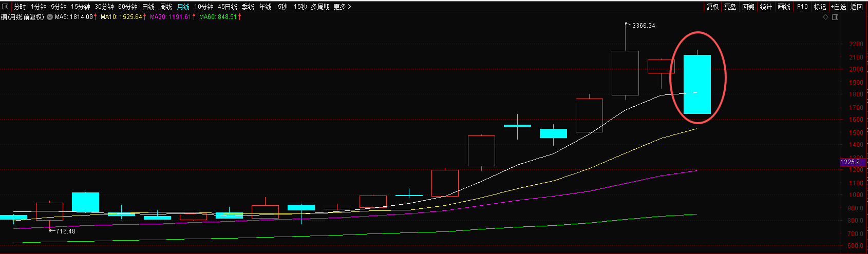Image resolution: width=868 pixels, height=254 pixels.
Task: Select the 分时 intraday view
Action: pyautogui.click(x=20, y=7)
